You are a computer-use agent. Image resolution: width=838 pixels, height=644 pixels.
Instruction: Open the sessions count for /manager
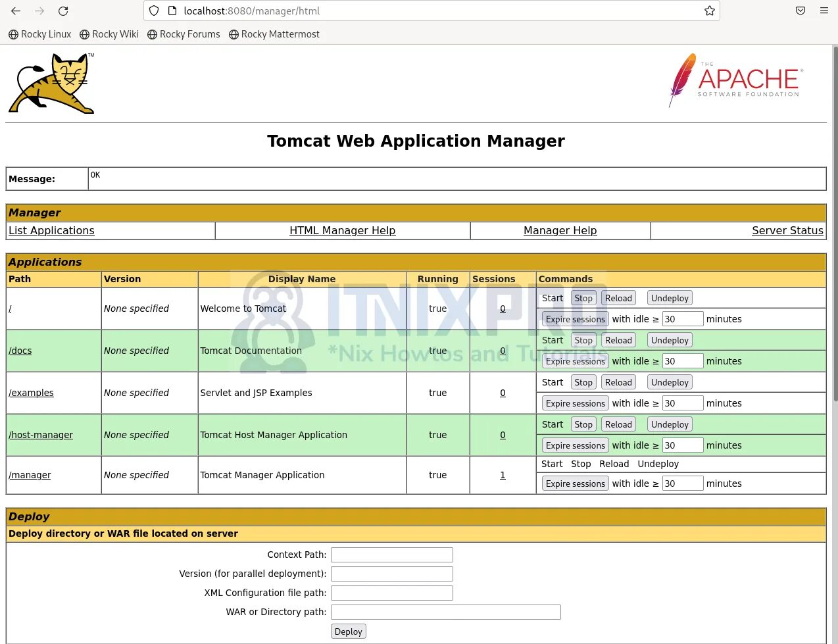[x=503, y=475]
